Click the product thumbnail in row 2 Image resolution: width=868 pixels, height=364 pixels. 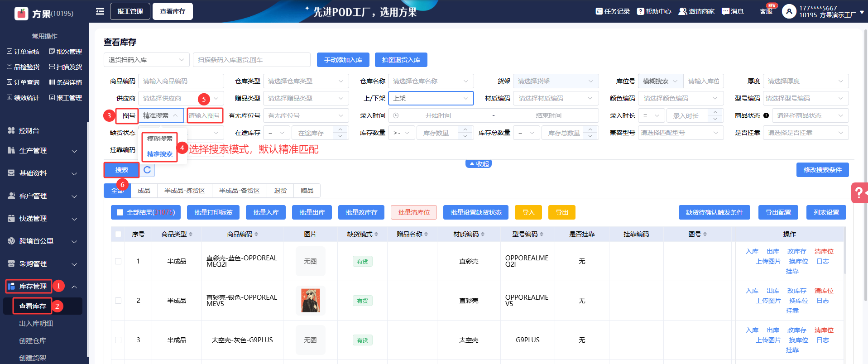point(310,301)
